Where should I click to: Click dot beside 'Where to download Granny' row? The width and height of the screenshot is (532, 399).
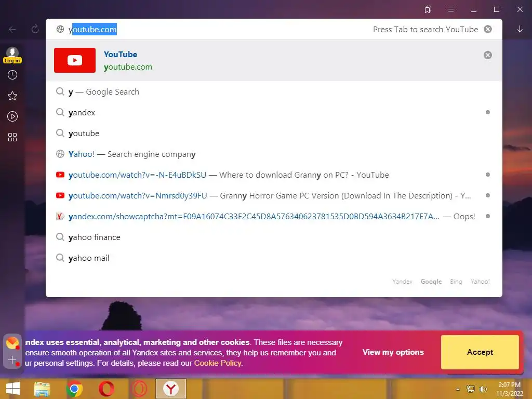coord(488,175)
